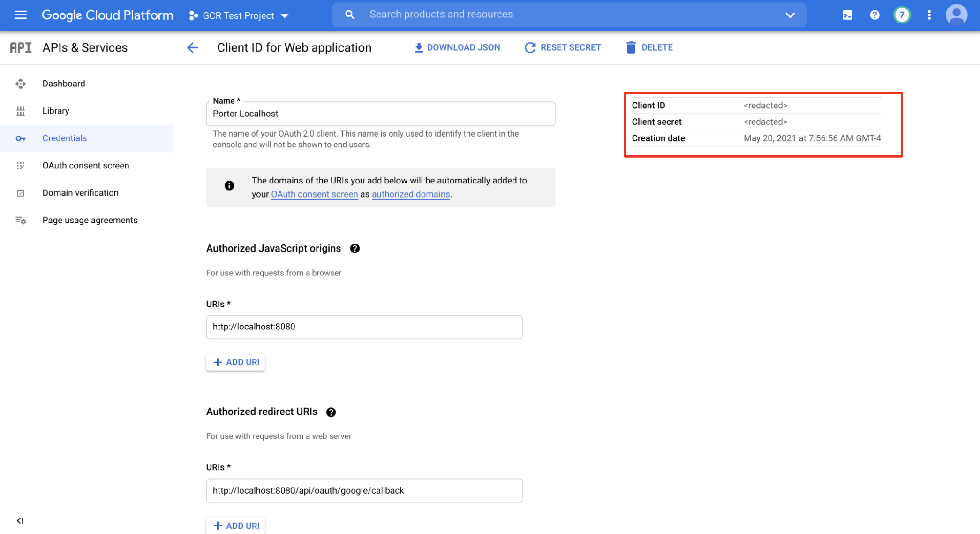This screenshot has height=534, width=980.
Task: Follow the authorized domains link
Action: coord(411,194)
